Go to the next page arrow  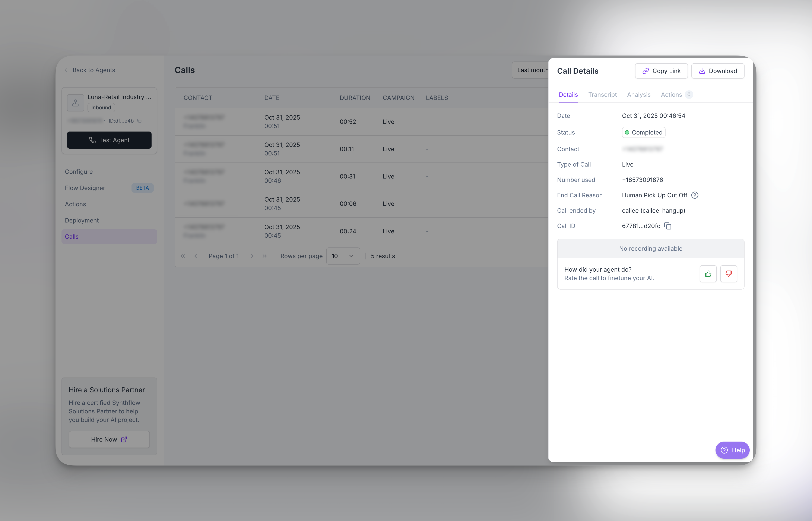[252, 256]
